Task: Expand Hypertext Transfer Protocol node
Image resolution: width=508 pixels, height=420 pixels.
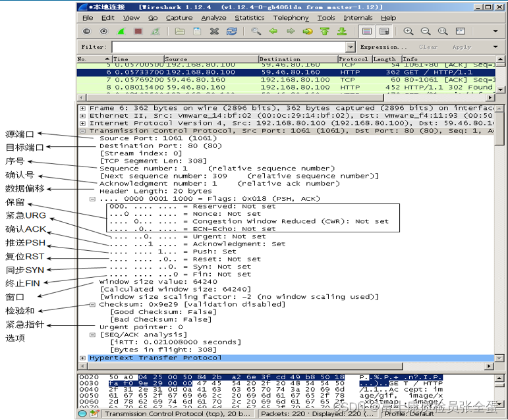Action: tap(82, 358)
